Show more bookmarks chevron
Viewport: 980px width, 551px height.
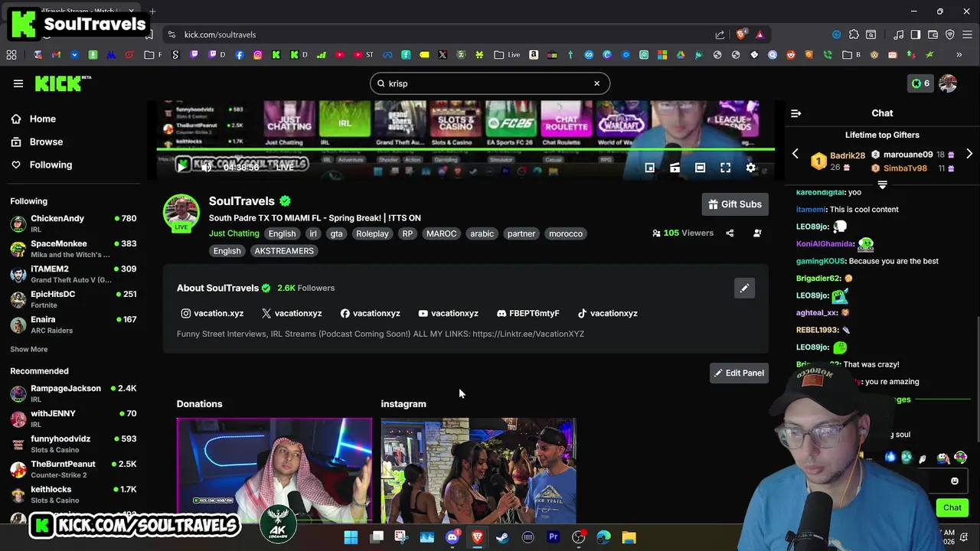(x=959, y=55)
